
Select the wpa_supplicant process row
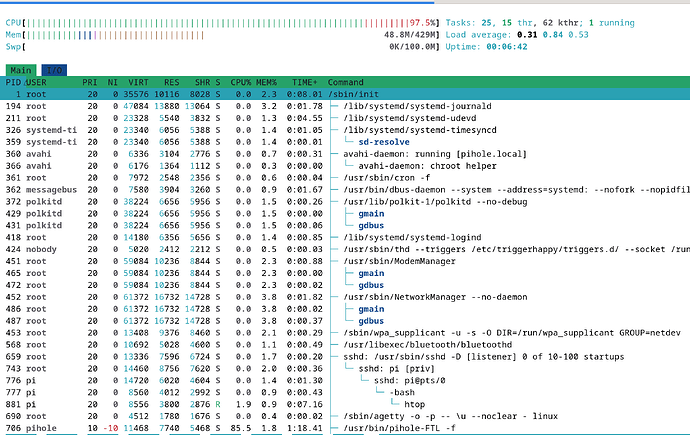[345, 333]
